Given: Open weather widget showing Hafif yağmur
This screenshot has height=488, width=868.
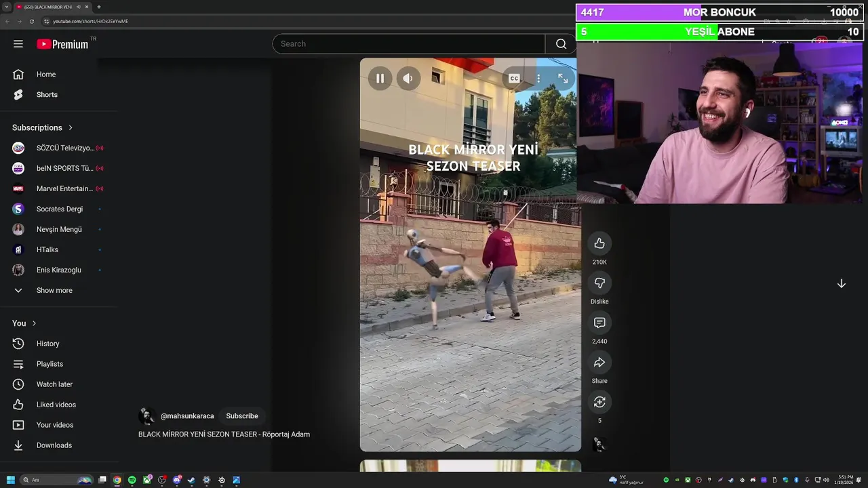Looking at the screenshot, I should pos(627,480).
